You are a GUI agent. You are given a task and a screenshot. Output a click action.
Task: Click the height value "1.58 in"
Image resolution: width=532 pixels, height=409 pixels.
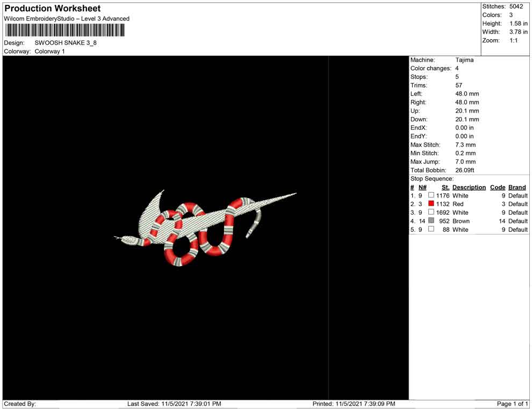coord(519,24)
